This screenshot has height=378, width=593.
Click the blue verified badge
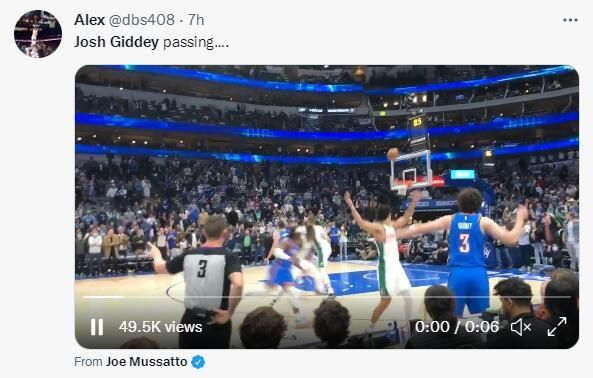(198, 362)
